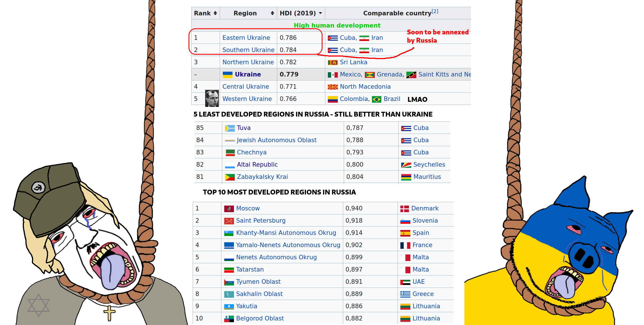Click the North Macedonia flag icon
The width and height of the screenshot is (644, 325).
[332, 87]
